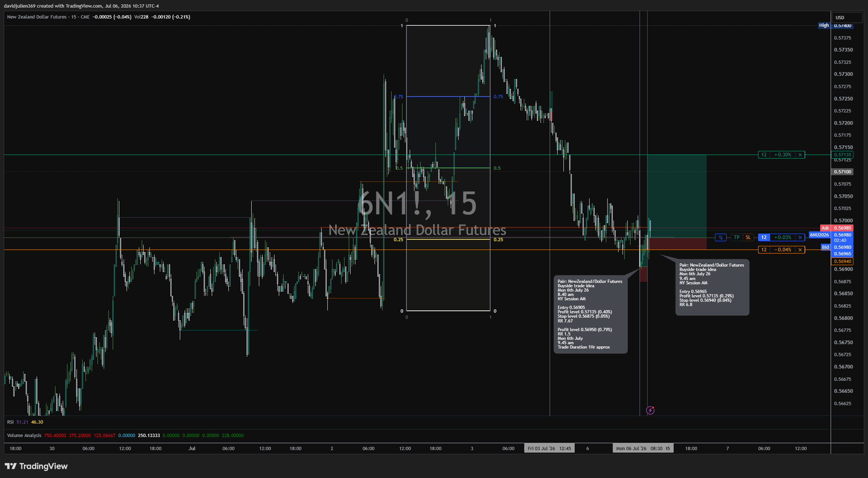Click the Mon 06 Jul '26 08:30 time label
Viewport: 868px width, 478px height.
coord(643,449)
